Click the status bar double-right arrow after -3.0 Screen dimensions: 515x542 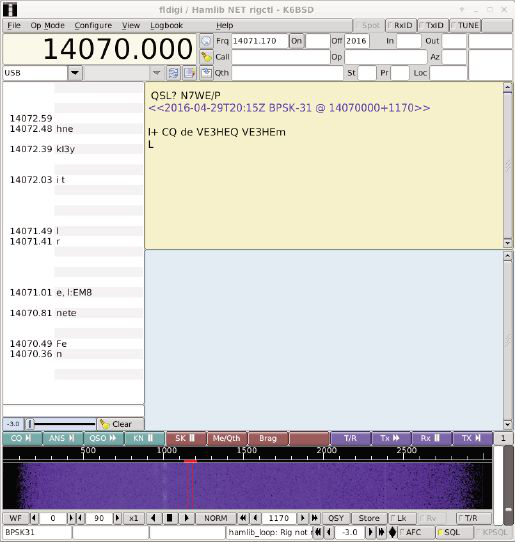(381, 532)
